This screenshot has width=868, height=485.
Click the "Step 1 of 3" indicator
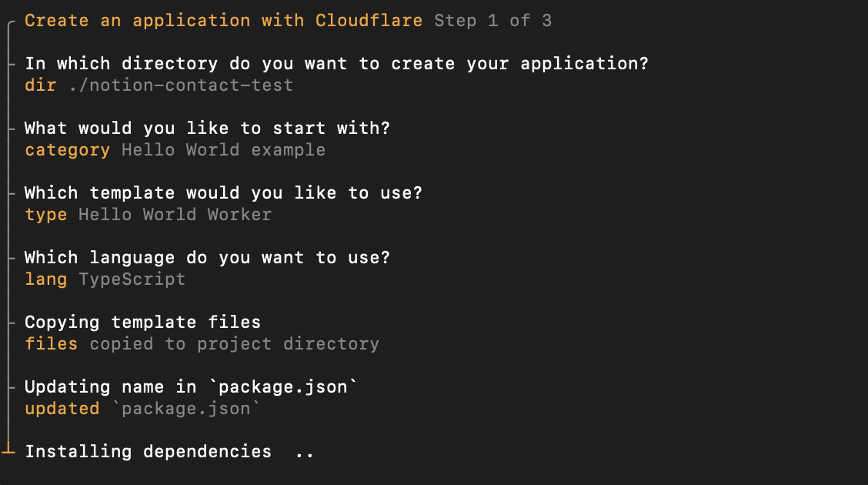(x=492, y=21)
